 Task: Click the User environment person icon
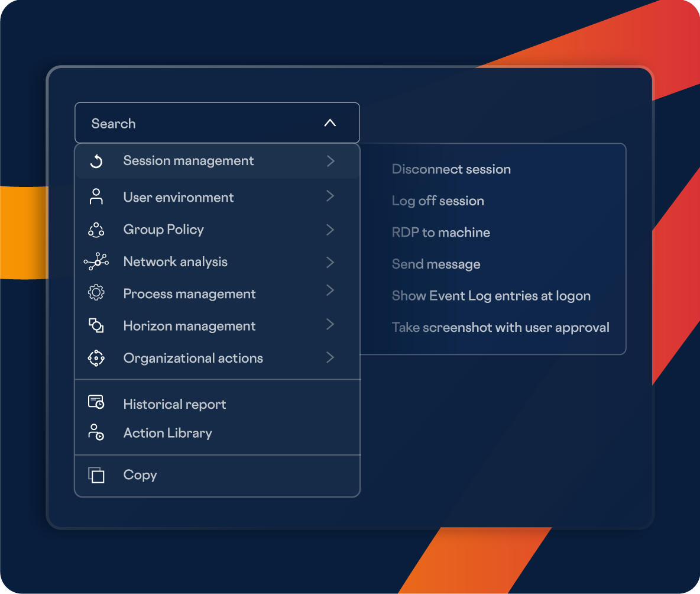pos(96,197)
